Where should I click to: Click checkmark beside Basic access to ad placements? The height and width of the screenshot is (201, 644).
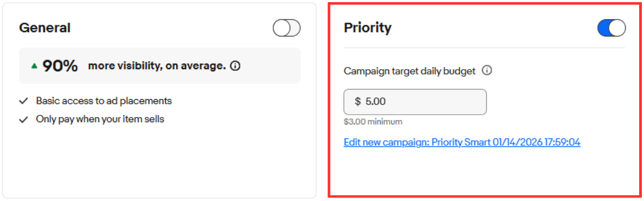[x=23, y=101]
